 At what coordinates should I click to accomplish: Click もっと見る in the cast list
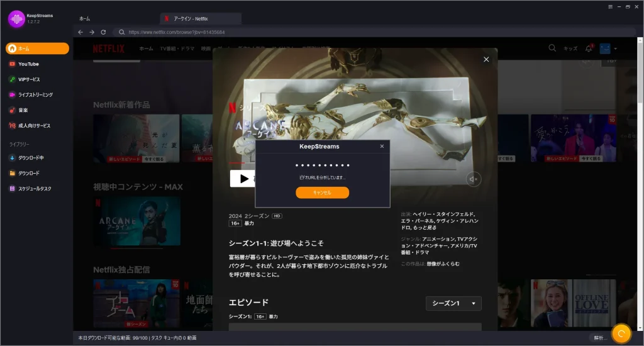click(425, 228)
